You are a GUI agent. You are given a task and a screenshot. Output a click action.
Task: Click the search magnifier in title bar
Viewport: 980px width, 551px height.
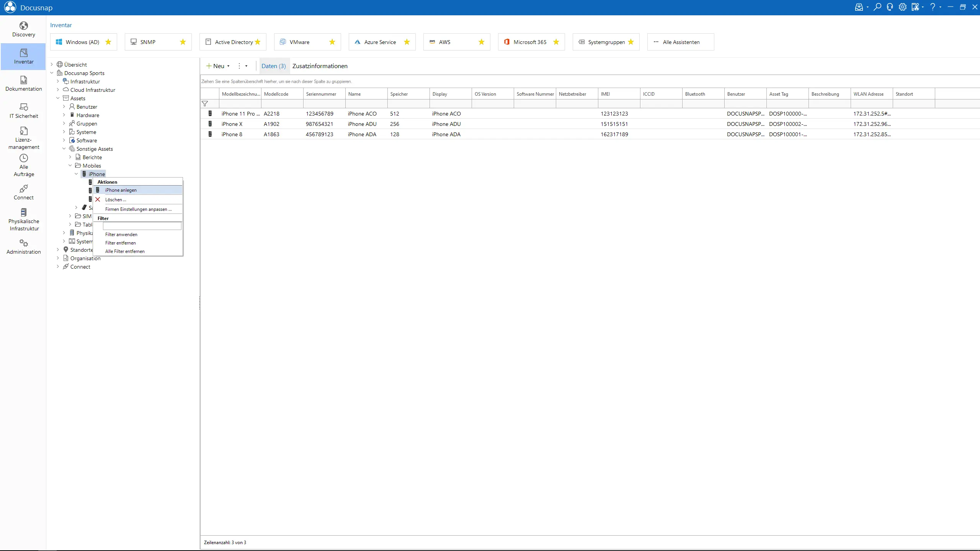[x=877, y=7]
